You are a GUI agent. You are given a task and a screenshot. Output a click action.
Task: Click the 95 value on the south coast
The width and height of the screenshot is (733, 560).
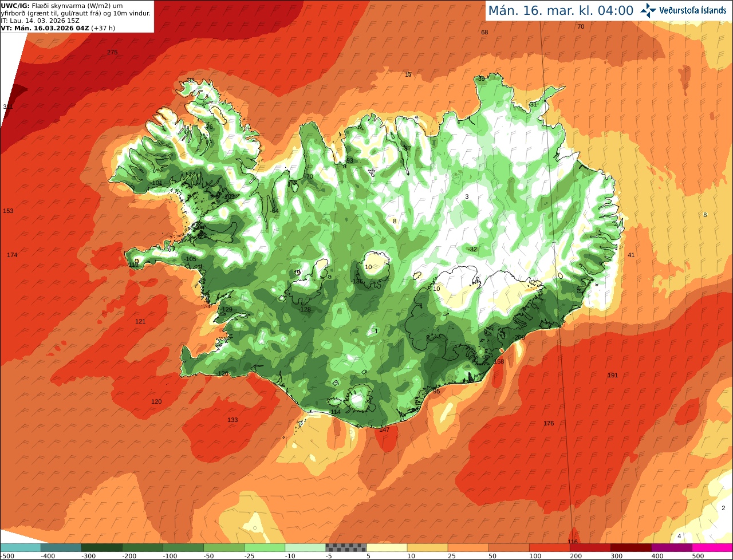[436, 392]
